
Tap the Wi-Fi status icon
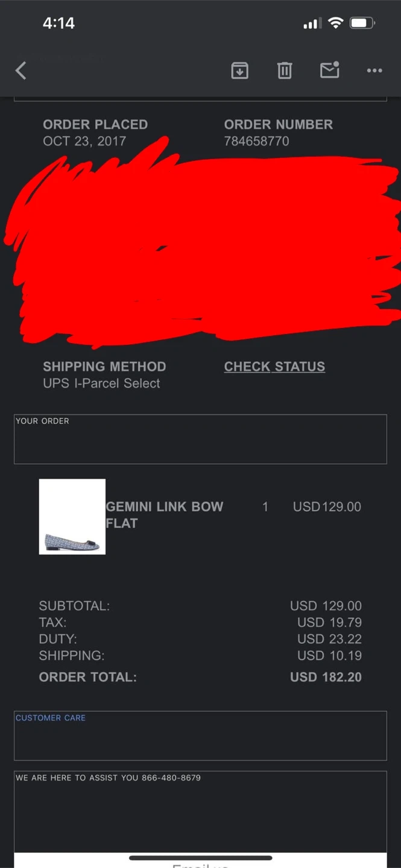click(336, 24)
